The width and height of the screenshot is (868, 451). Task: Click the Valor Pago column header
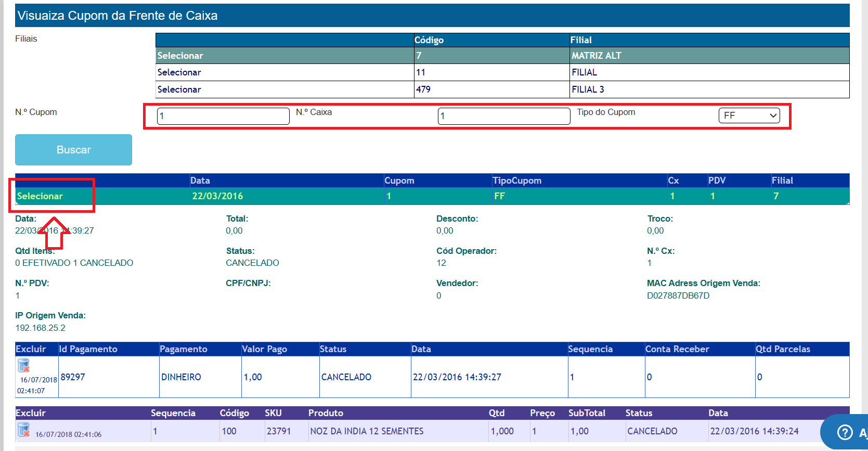[264, 349]
